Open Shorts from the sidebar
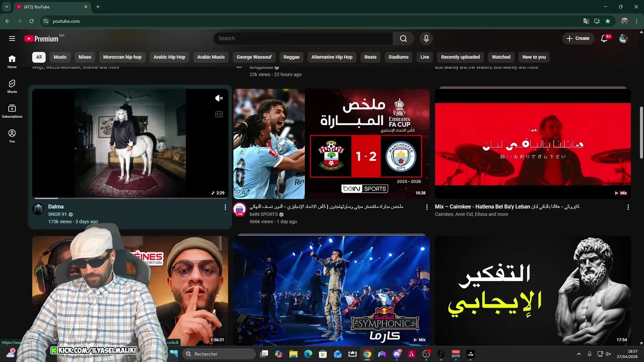Viewport: 644px width, 362px height. 12,86
